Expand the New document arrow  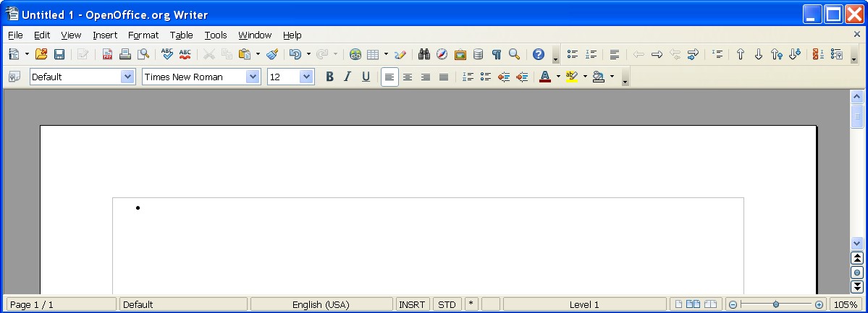27,54
